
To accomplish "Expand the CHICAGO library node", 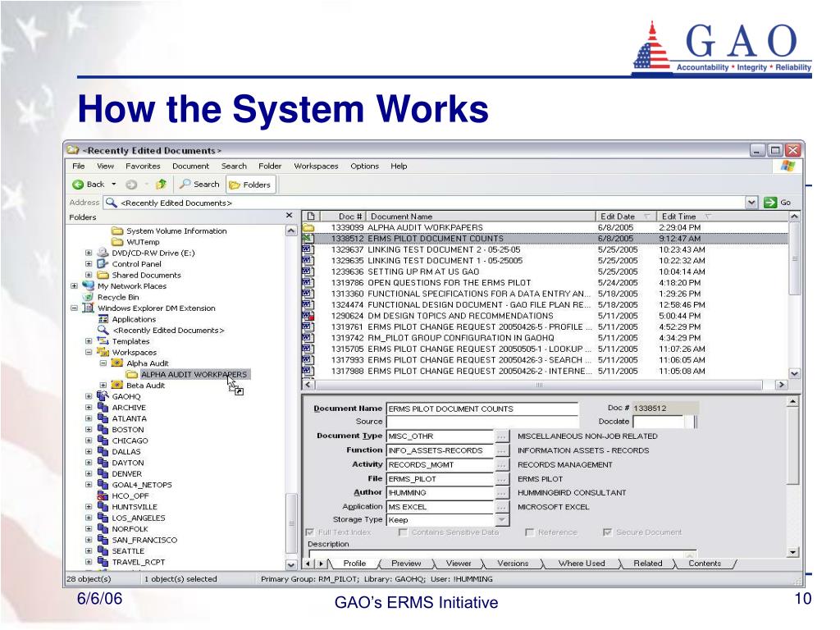I will tap(89, 441).
